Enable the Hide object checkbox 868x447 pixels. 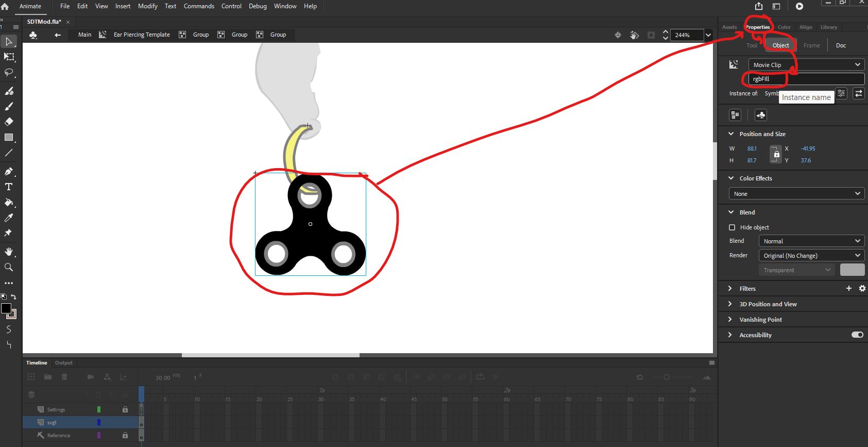[x=732, y=227]
